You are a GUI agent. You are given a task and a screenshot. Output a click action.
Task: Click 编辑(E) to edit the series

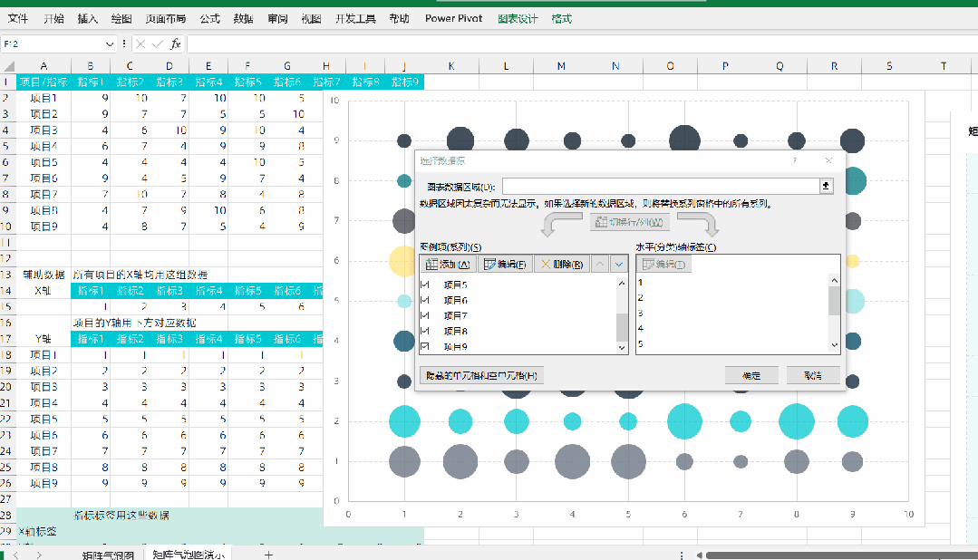(x=505, y=265)
